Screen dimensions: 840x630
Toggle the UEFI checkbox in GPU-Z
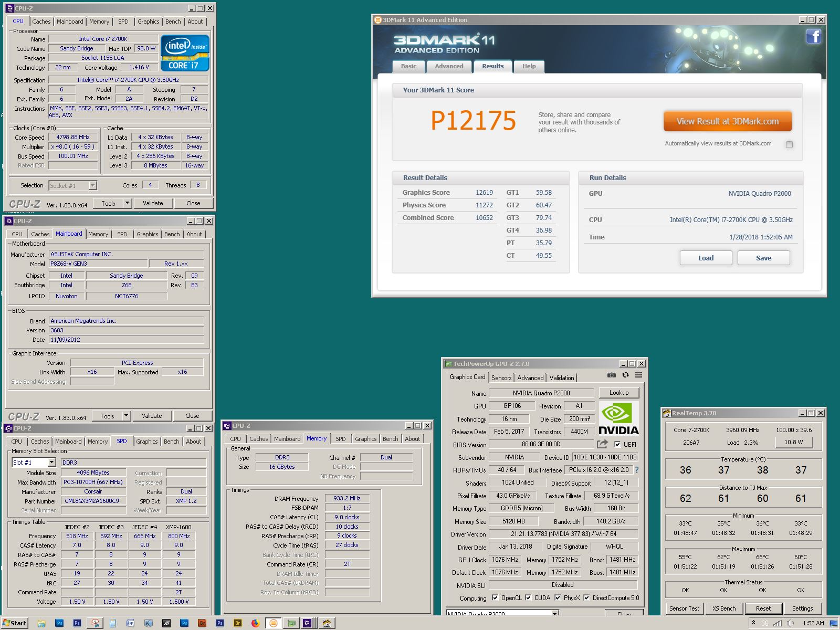[617, 444]
